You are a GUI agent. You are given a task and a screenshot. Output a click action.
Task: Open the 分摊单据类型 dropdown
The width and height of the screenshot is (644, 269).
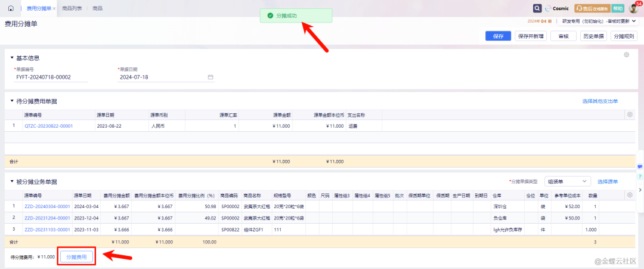pyautogui.click(x=568, y=181)
